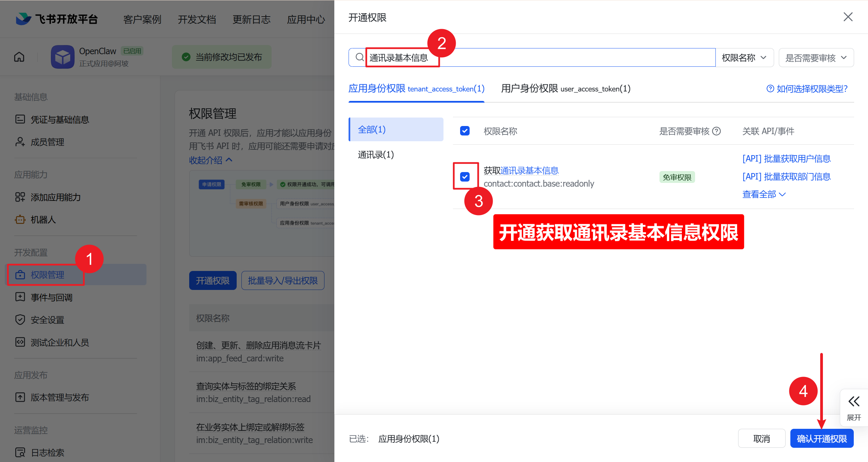Open the 是否需要审核 filter dropdown
Screen dimensions: 868x462
click(816, 57)
